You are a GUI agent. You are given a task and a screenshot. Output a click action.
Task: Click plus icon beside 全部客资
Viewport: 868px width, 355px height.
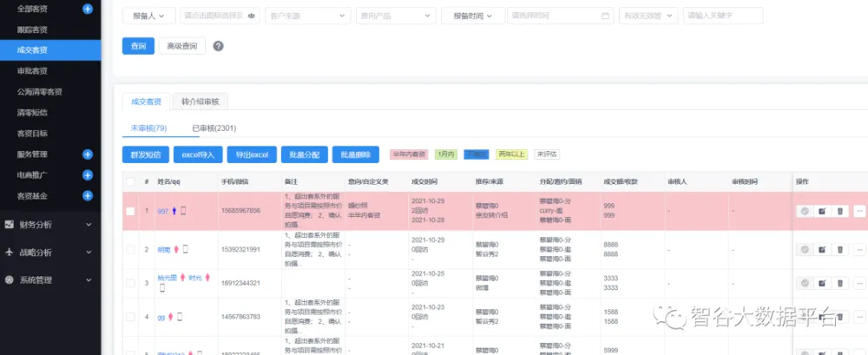[87, 9]
